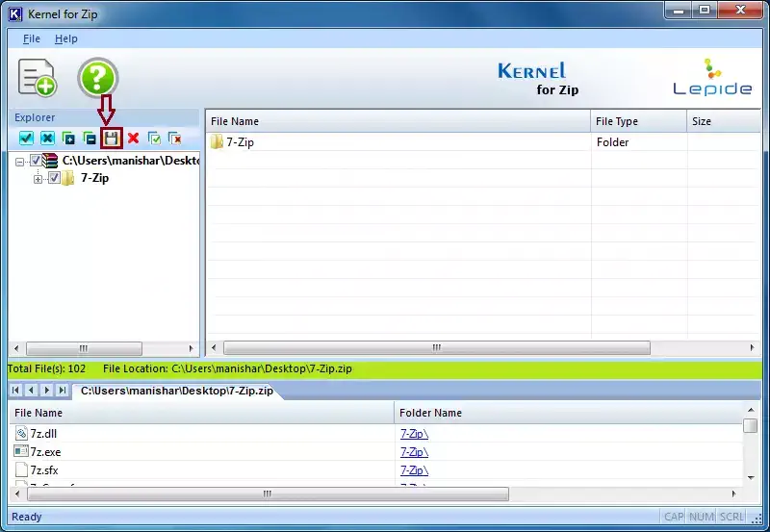Click the 7-Zip\ link for 7z.dll
Image resolution: width=770 pixels, height=532 pixels.
[414, 433]
